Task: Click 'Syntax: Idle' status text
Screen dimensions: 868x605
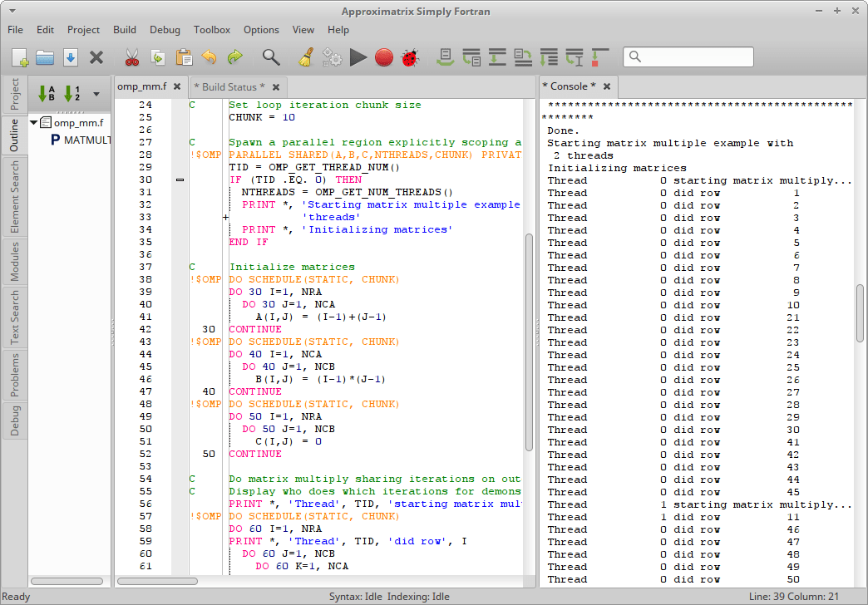Action: click(x=355, y=597)
